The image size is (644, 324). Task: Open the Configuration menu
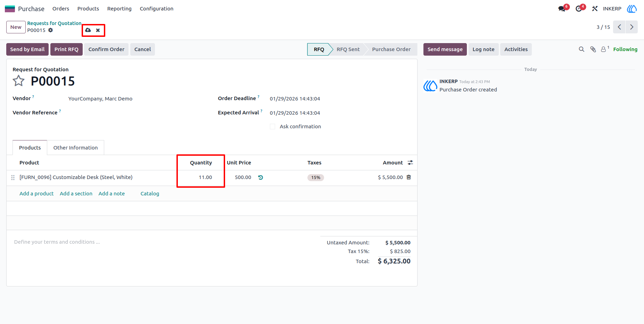(x=157, y=9)
